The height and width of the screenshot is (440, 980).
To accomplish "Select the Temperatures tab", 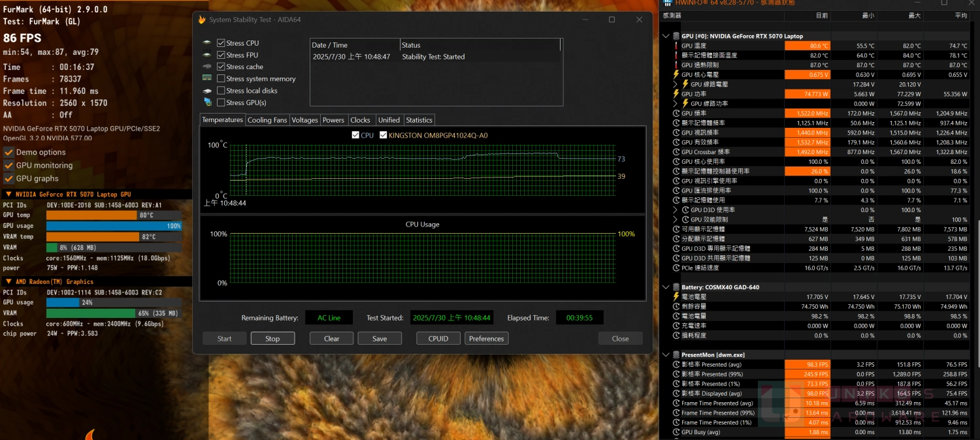I will click(222, 119).
